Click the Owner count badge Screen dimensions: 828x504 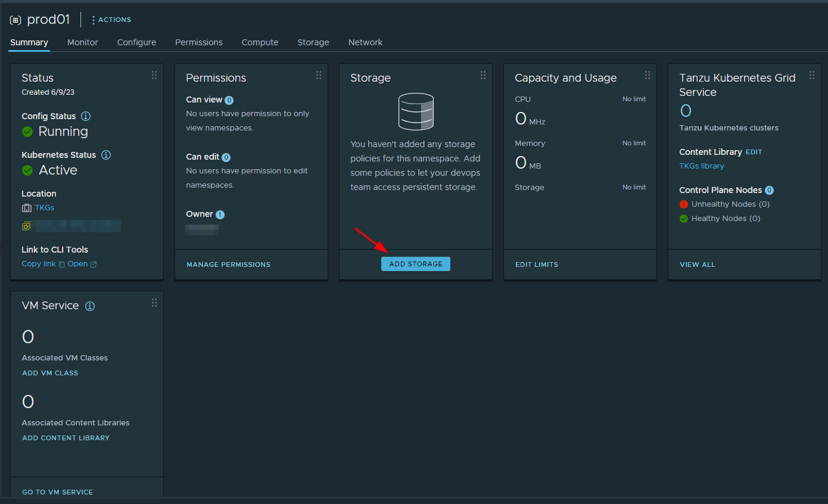pyautogui.click(x=220, y=214)
